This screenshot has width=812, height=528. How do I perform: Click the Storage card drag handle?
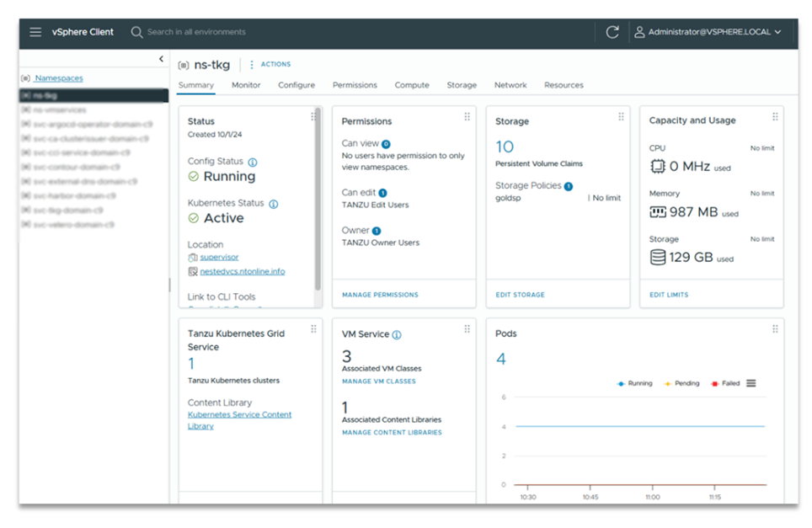click(621, 117)
